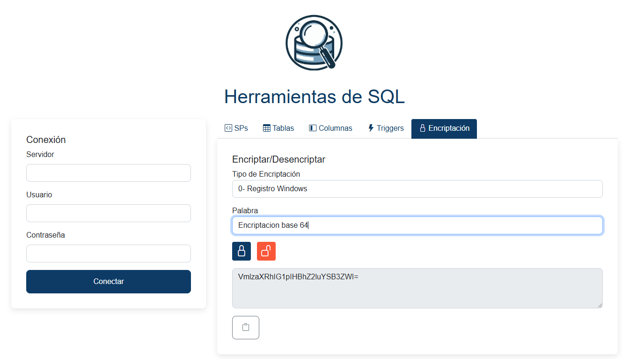Click the dark blue encrypt lock icon
The height and width of the screenshot is (359, 644).
click(x=241, y=251)
